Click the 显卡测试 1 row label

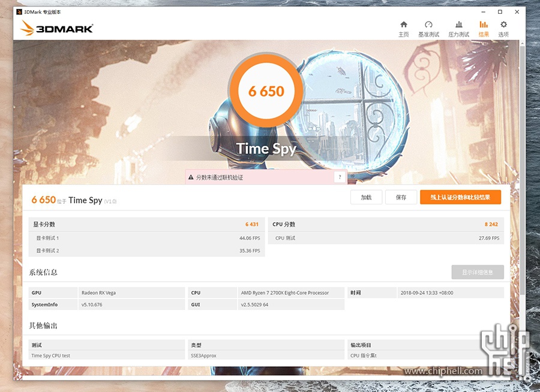click(x=47, y=238)
